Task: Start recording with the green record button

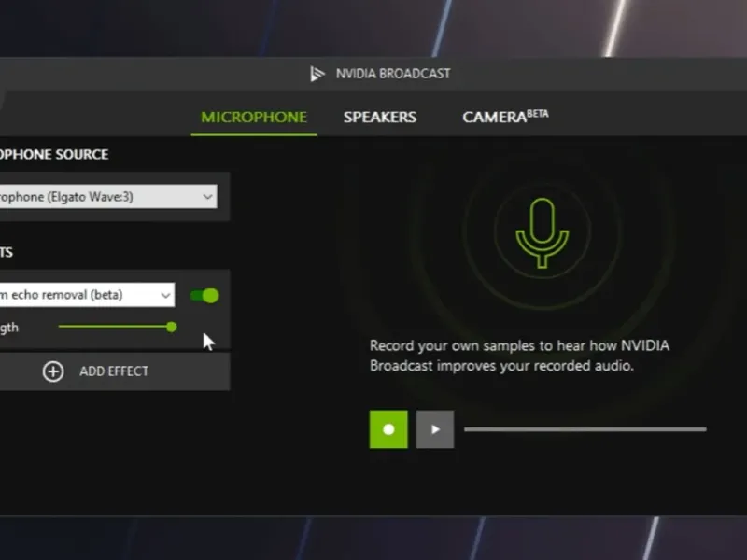Action: tap(388, 429)
